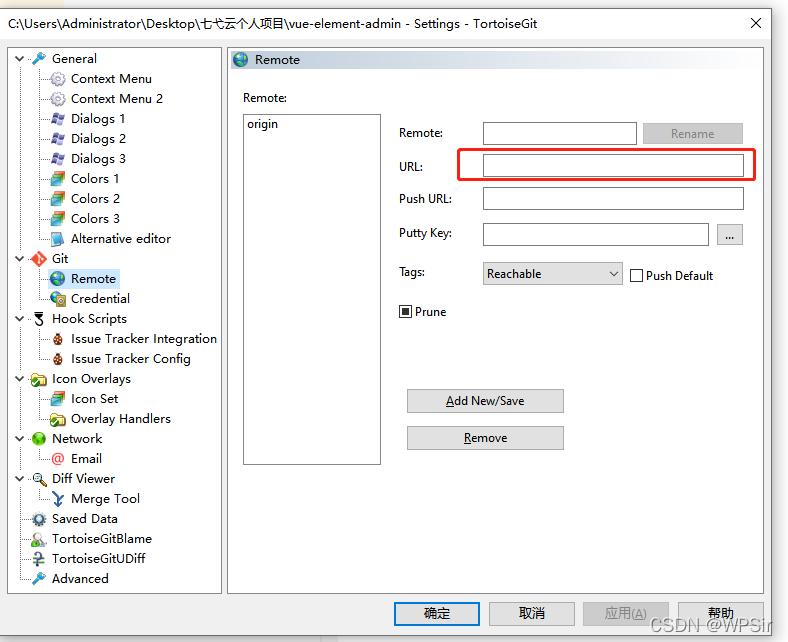The width and height of the screenshot is (788, 642).
Task: Click the Icon Overlays folder icon
Action: tap(39, 379)
